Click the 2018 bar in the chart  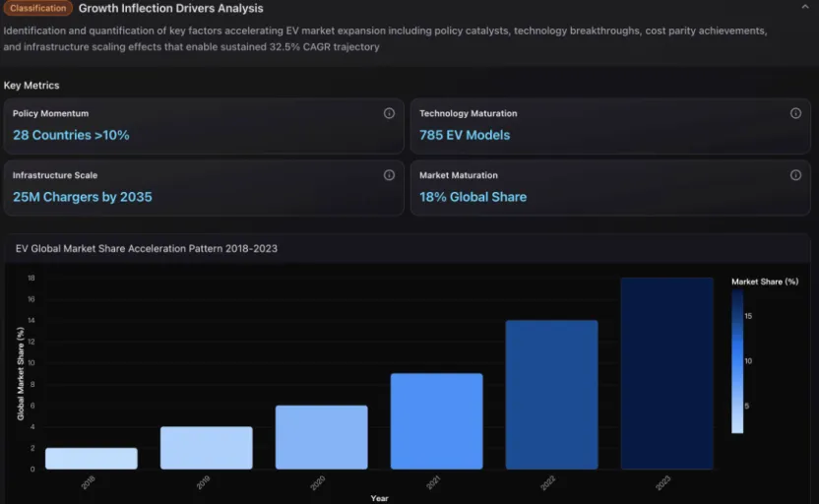[x=92, y=459]
